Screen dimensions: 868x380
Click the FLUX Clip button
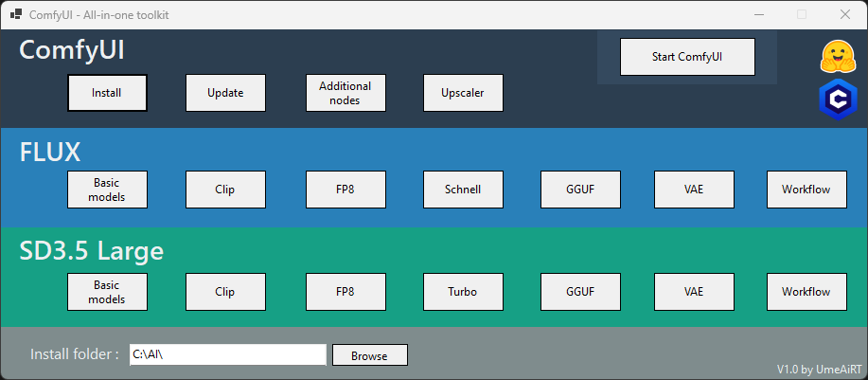[225, 190]
